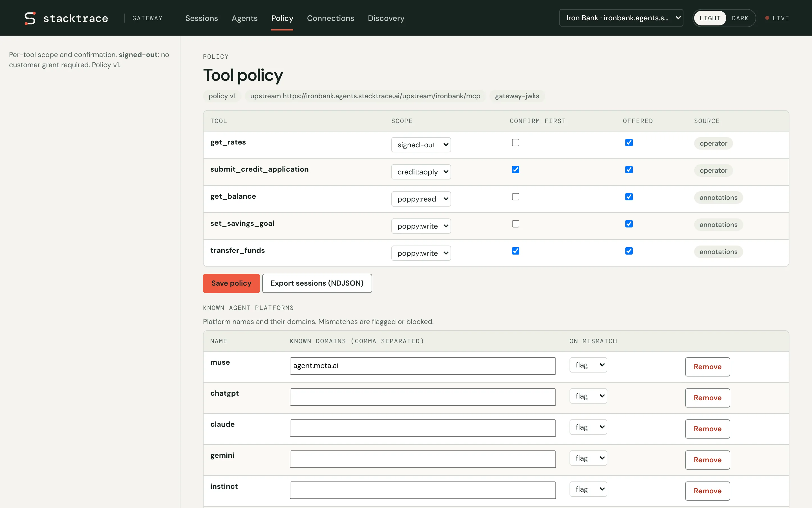This screenshot has height=508, width=812.
Task: Uncheck Offered for get_rates
Action: (x=629, y=143)
